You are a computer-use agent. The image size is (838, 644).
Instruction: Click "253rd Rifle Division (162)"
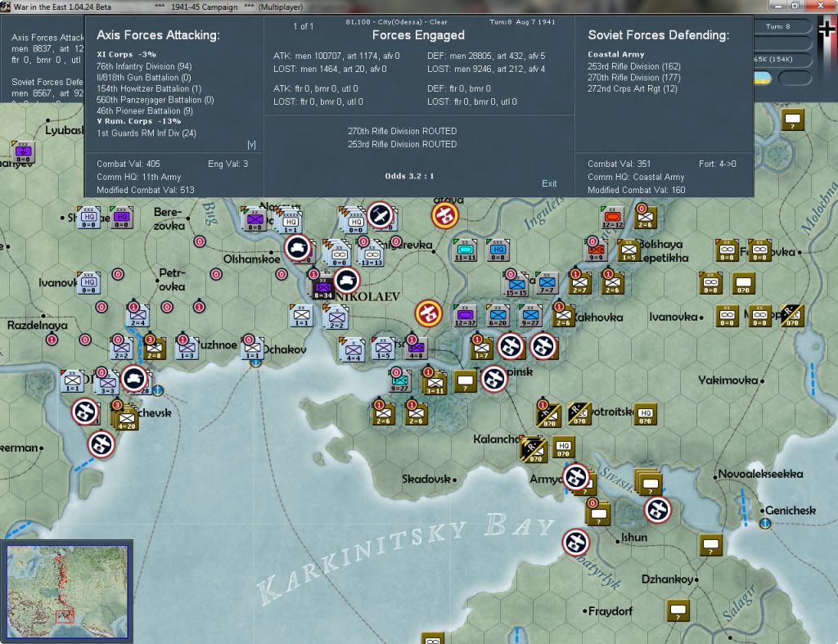[634, 66]
